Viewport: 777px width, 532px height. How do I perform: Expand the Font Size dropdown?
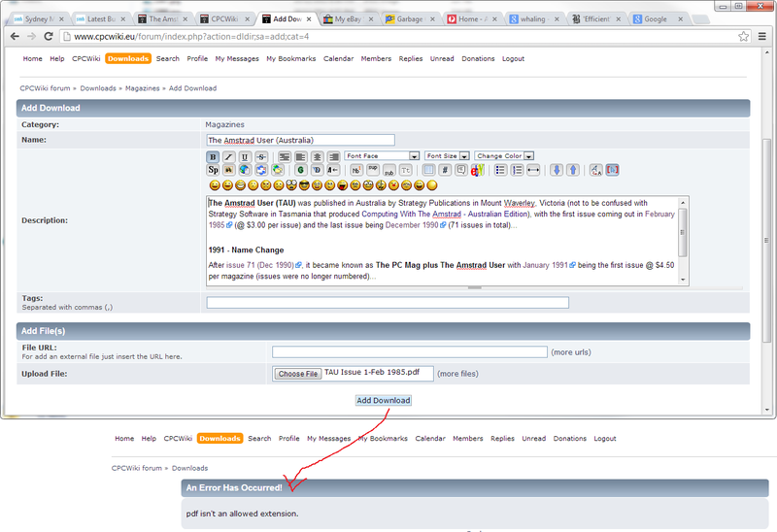pyautogui.click(x=447, y=156)
